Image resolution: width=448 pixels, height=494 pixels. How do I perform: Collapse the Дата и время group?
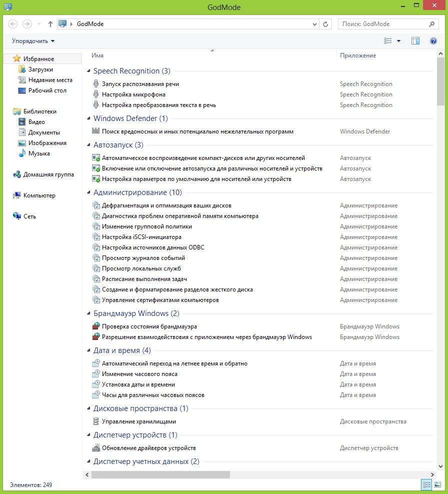[x=88, y=350]
